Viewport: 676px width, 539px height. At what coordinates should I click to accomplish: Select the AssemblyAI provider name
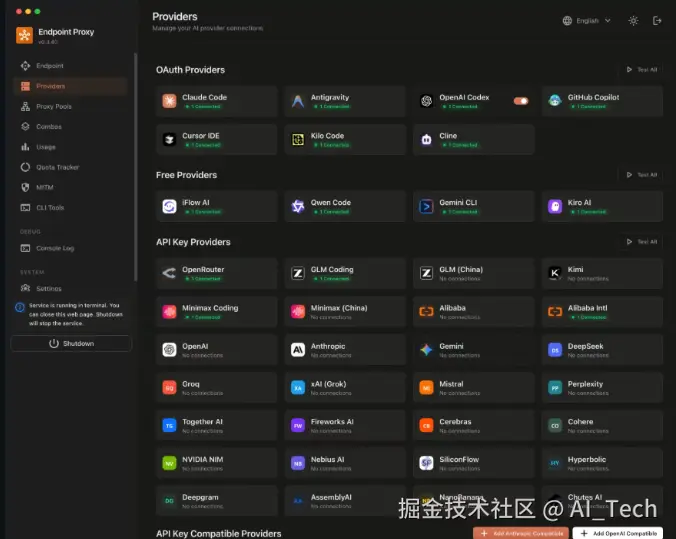(x=331, y=497)
